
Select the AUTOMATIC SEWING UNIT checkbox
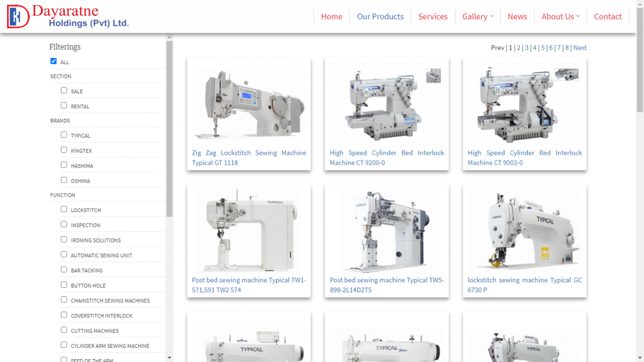[64, 255]
